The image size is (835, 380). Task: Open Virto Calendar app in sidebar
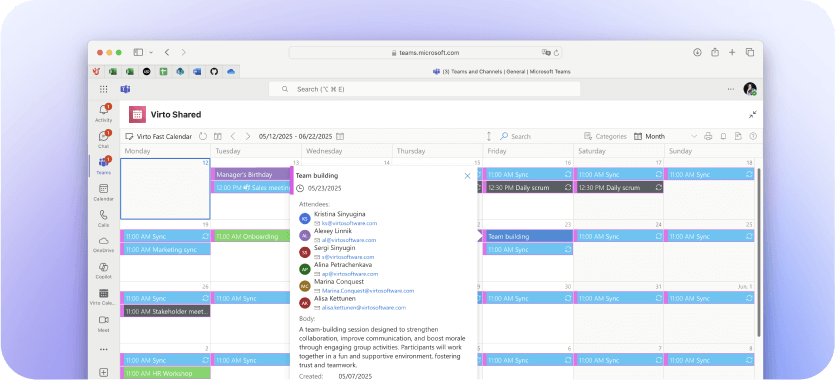coord(104,296)
